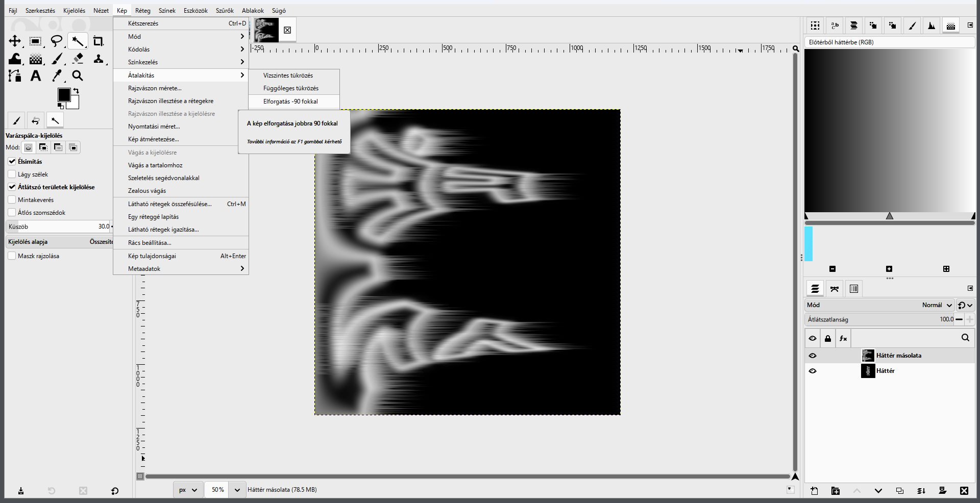The height and width of the screenshot is (503, 980).
Task: Click Egy réteggé lapítás menu entry
Action: 181,217
